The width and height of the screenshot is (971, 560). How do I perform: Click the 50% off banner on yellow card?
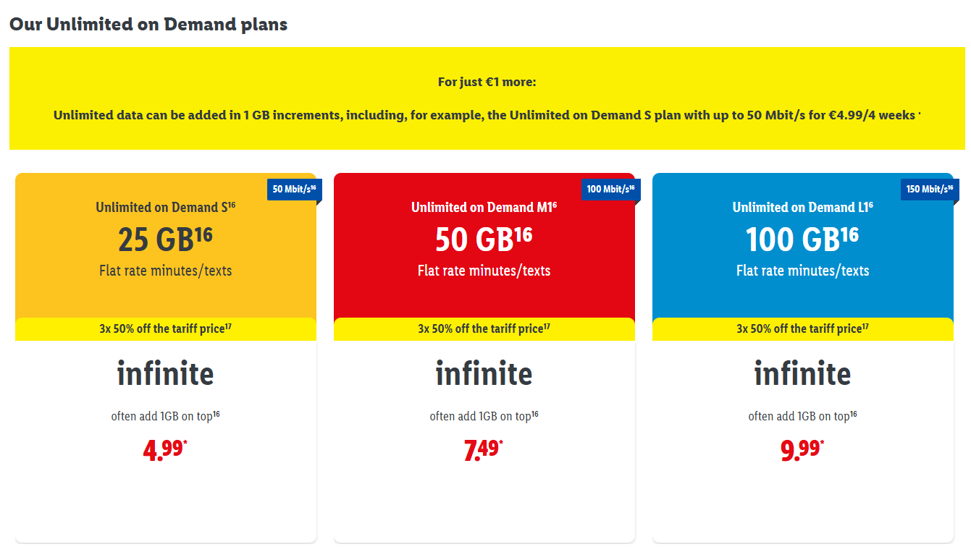click(x=165, y=329)
